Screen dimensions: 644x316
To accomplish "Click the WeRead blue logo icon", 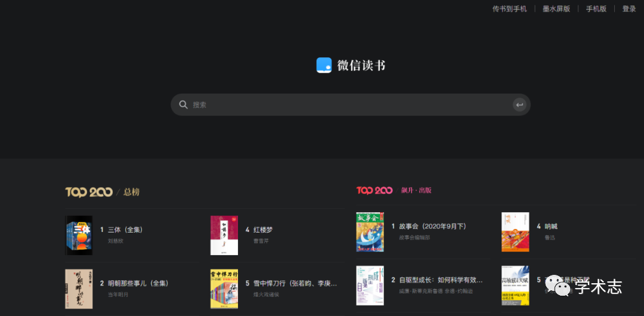I will point(324,66).
